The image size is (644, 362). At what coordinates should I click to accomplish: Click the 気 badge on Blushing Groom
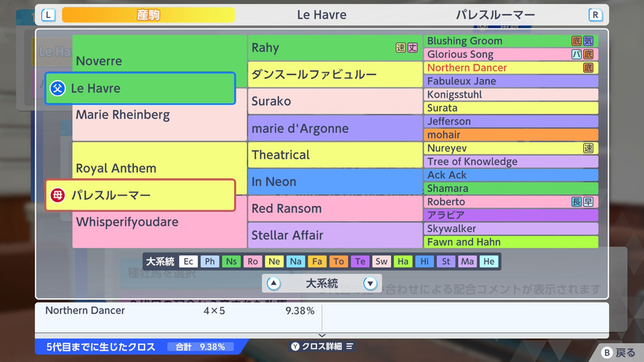(588, 41)
